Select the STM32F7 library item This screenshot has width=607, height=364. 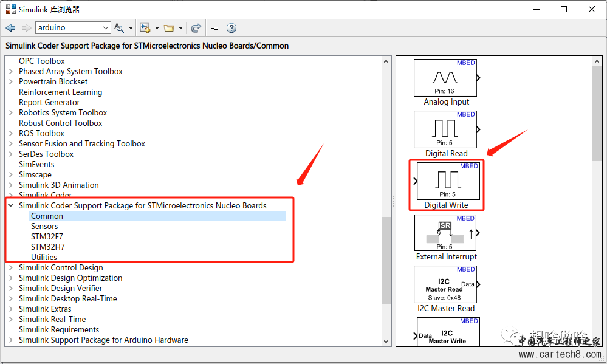pyautogui.click(x=47, y=236)
